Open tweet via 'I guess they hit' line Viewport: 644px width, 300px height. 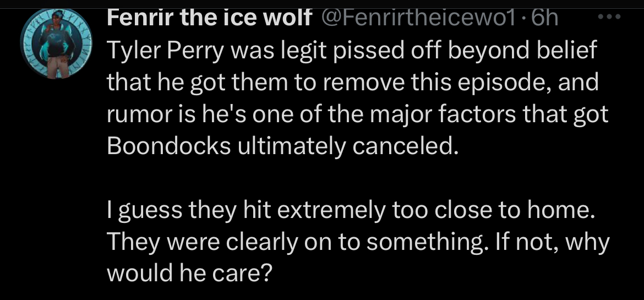point(351,210)
